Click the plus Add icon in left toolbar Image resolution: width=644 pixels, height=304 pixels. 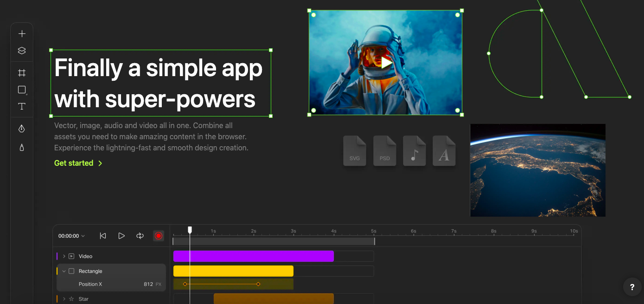pos(22,34)
